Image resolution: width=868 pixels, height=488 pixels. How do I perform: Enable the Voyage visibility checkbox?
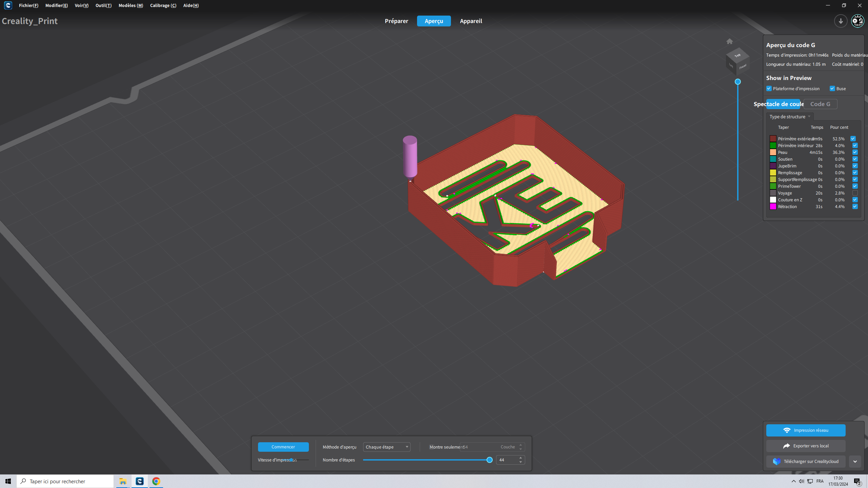click(x=855, y=193)
